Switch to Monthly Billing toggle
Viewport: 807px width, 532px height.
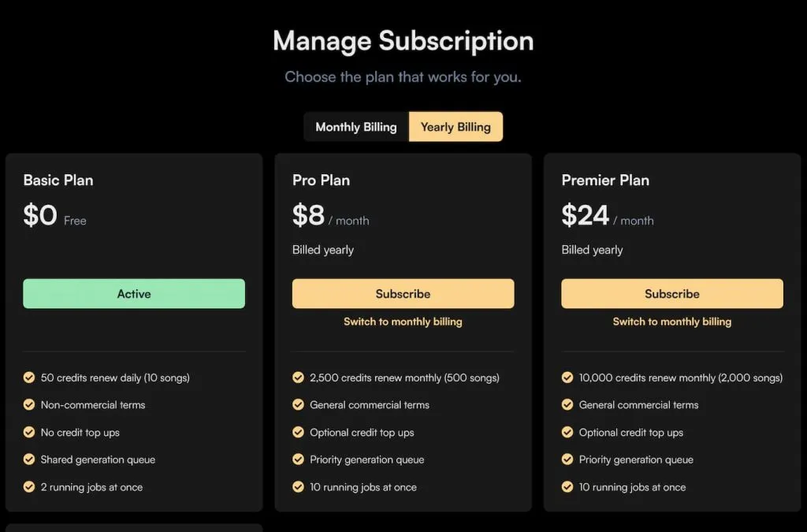point(356,127)
